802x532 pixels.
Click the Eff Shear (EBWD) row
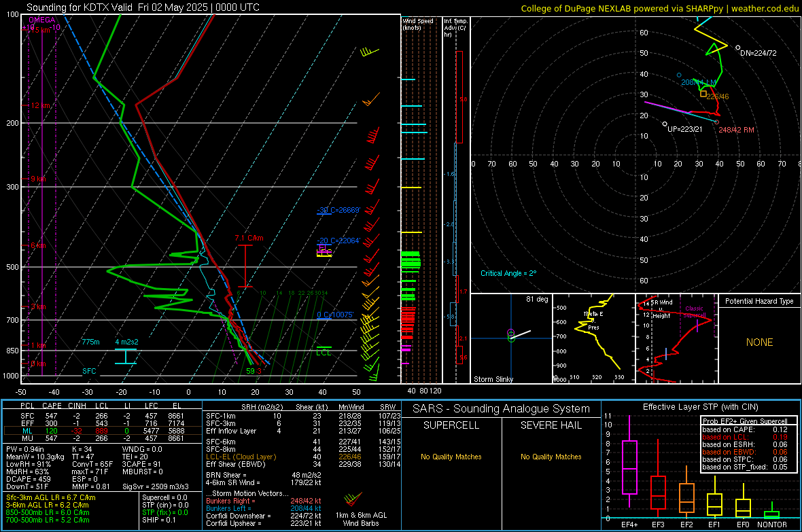pyautogui.click(x=303, y=465)
